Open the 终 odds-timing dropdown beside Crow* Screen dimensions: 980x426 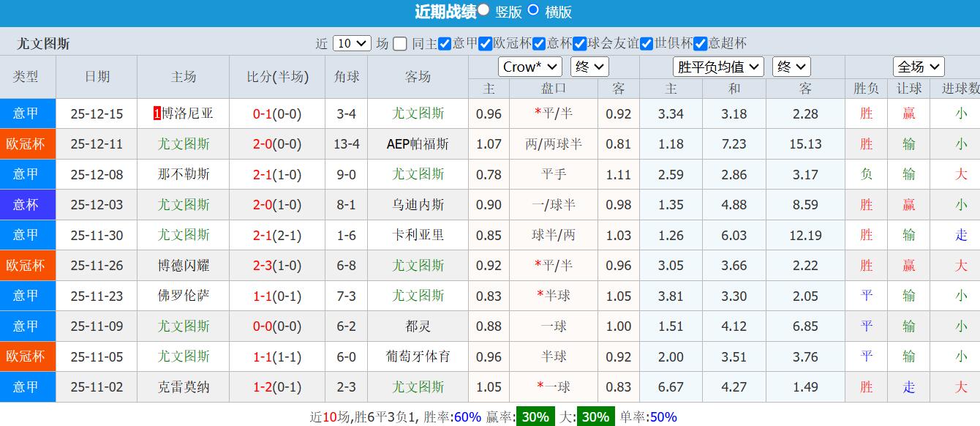click(589, 67)
